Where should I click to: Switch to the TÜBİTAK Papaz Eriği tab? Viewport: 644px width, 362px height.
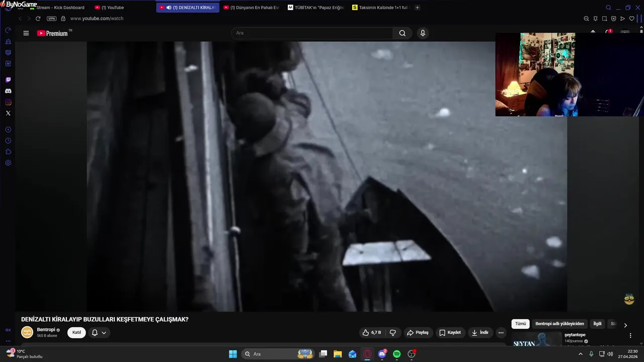(x=315, y=8)
